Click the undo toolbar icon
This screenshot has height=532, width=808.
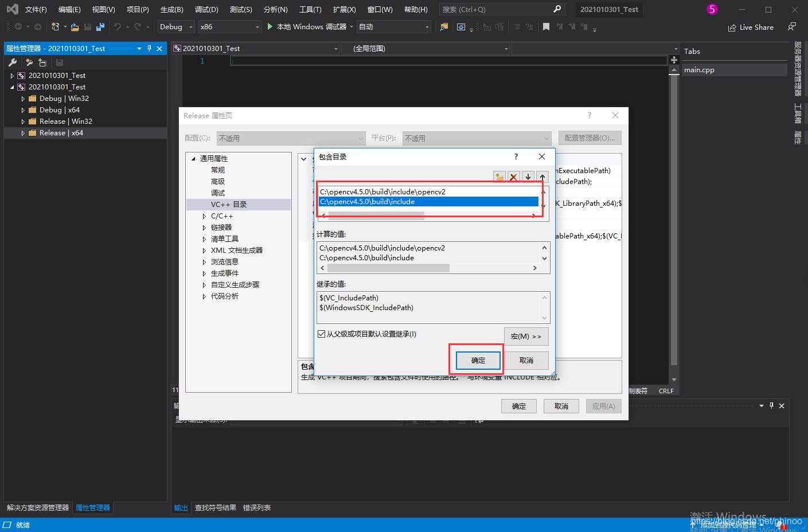tap(118, 27)
